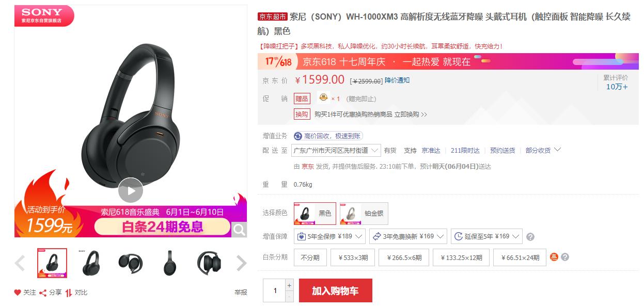选择白条分期的不分期选项
644x308 pixels.
click(x=309, y=256)
